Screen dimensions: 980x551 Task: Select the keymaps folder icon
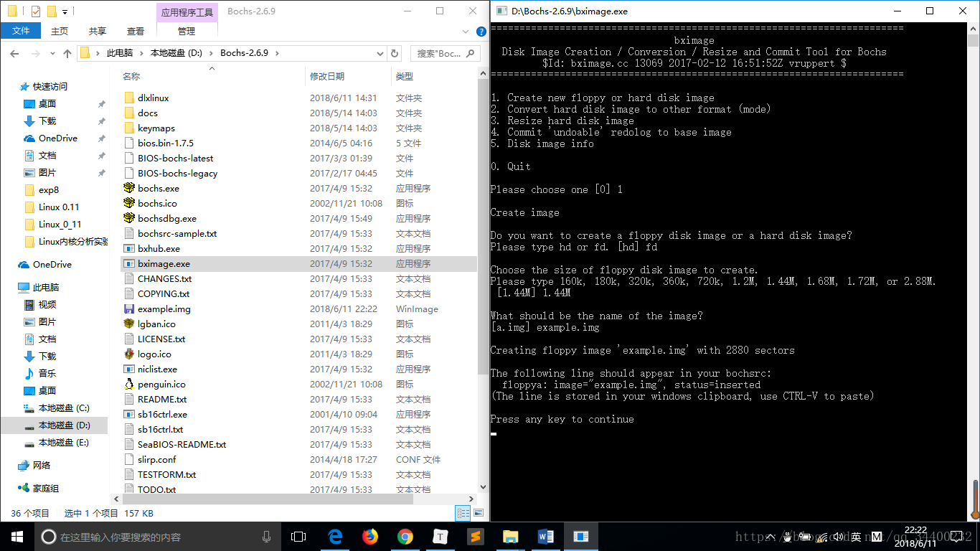[129, 128]
